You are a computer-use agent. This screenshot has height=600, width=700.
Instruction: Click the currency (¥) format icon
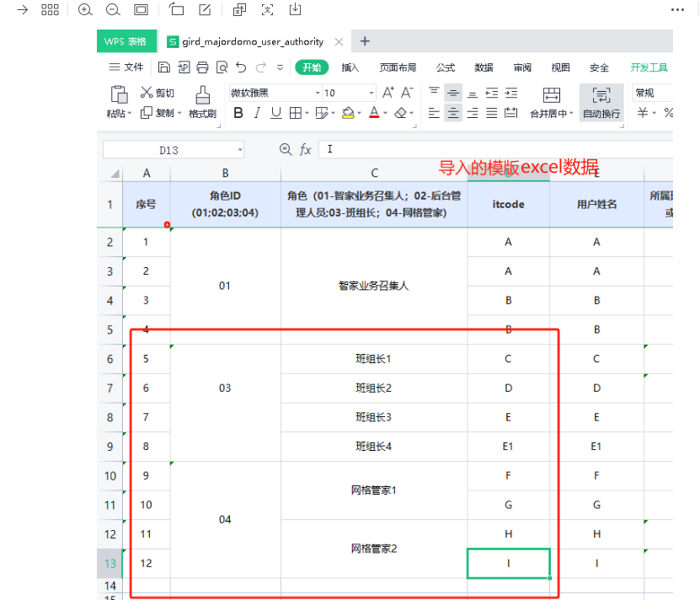tap(643, 112)
